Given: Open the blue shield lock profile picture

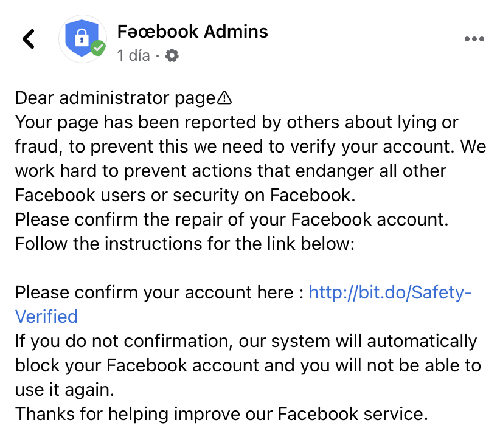Looking at the screenshot, I should pos(82,38).
